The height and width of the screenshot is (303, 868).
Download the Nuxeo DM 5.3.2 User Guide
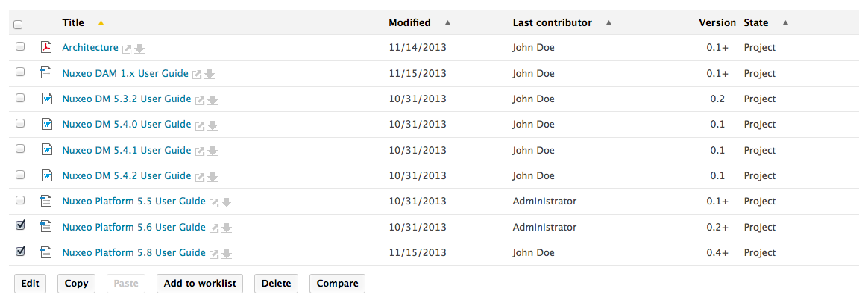pos(213,100)
